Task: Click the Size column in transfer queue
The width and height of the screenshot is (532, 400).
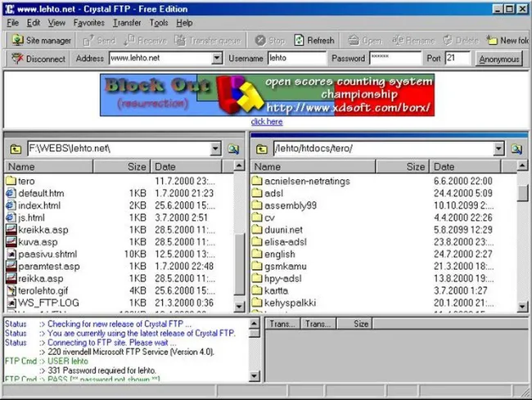Action: click(x=354, y=324)
